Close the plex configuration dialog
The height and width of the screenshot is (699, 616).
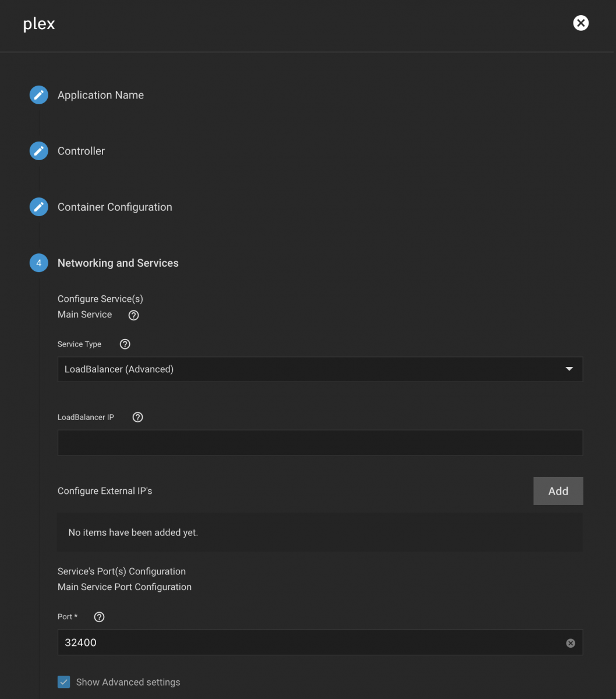[580, 23]
